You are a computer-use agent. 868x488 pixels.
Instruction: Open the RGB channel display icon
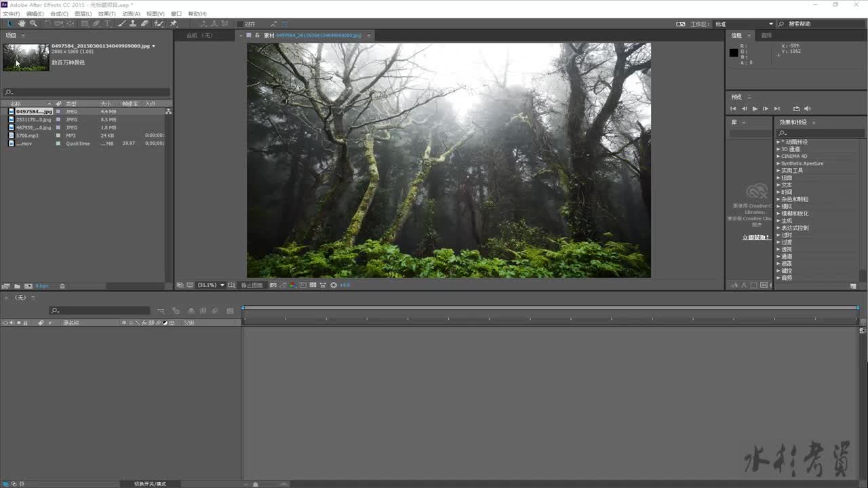[293, 285]
